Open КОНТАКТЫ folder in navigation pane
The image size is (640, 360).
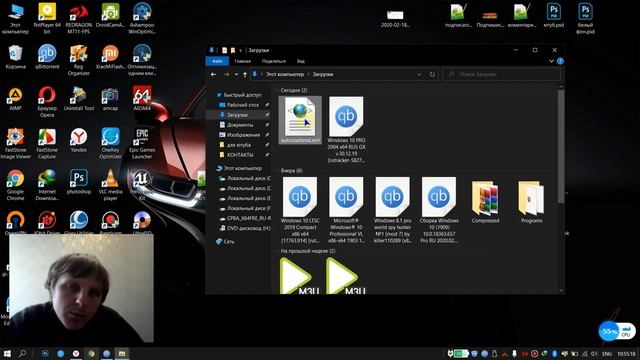[236, 155]
